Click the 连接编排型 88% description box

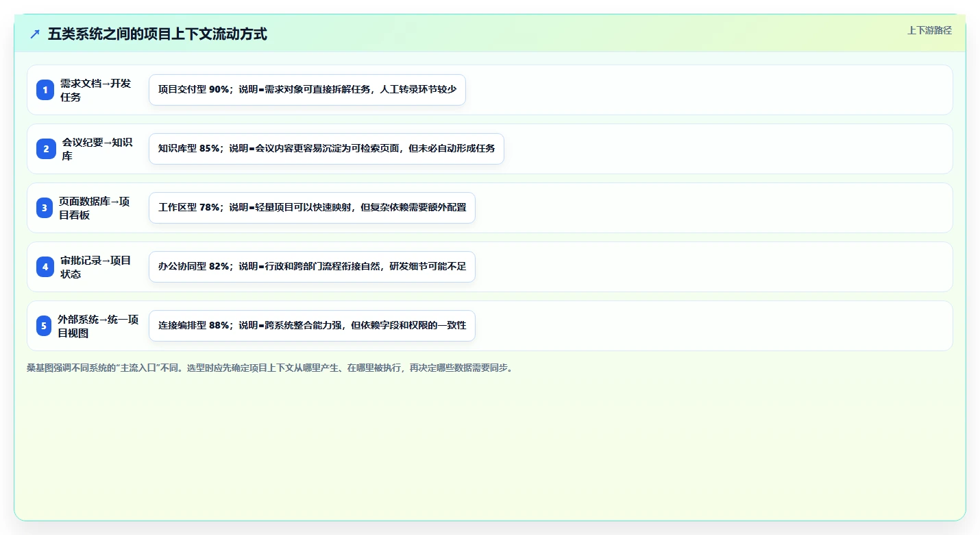[312, 326]
